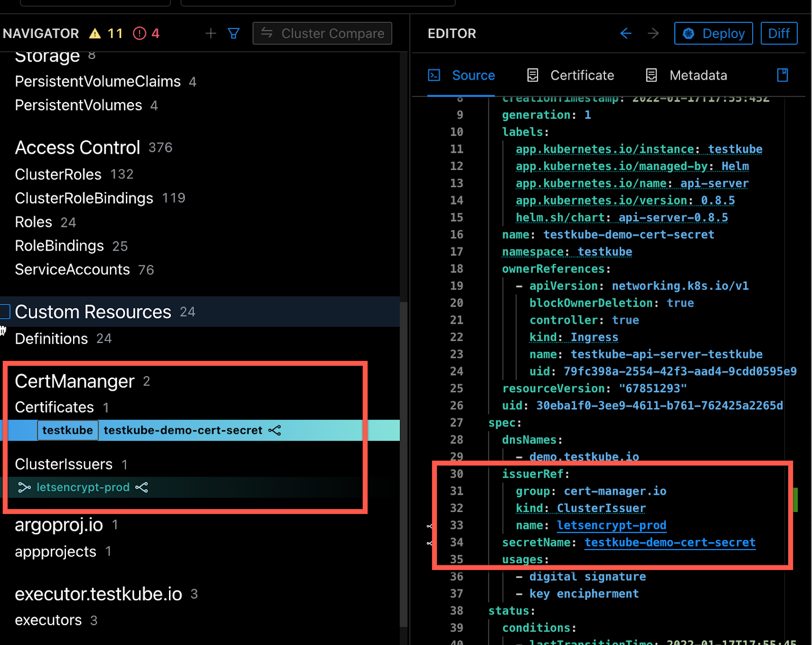Follow the testkube-demo-cert-secret link on line 34
The image size is (812, 645).
coord(670,542)
